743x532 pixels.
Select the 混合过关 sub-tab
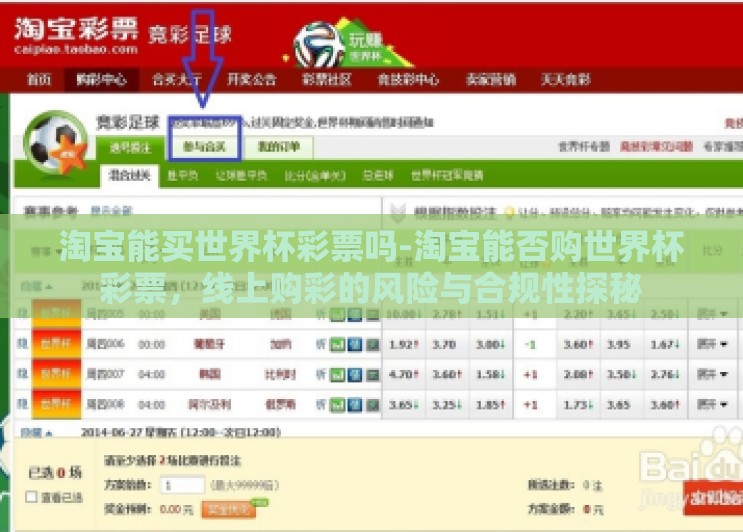pyautogui.click(x=129, y=176)
